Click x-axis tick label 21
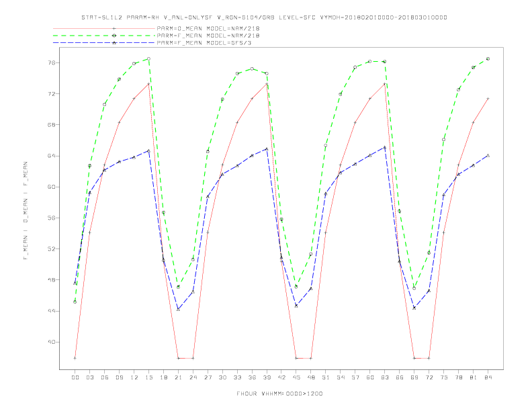532x411 pixels. point(178,377)
